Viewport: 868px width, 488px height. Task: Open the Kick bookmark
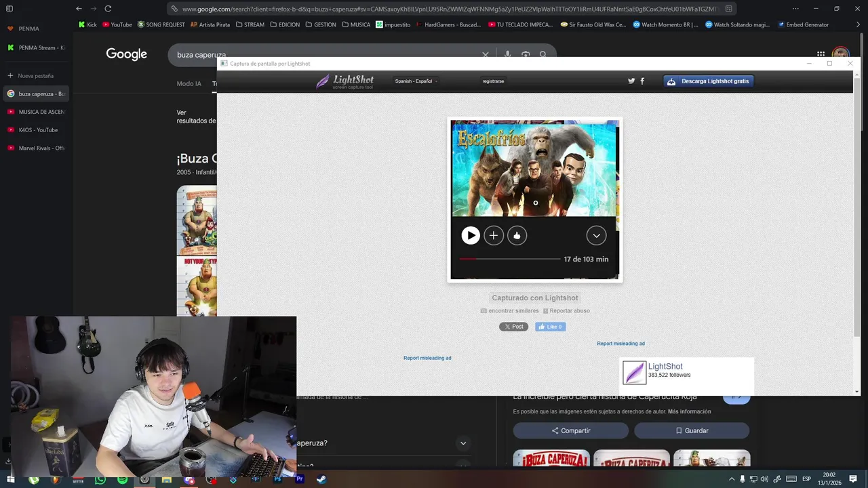(x=87, y=24)
